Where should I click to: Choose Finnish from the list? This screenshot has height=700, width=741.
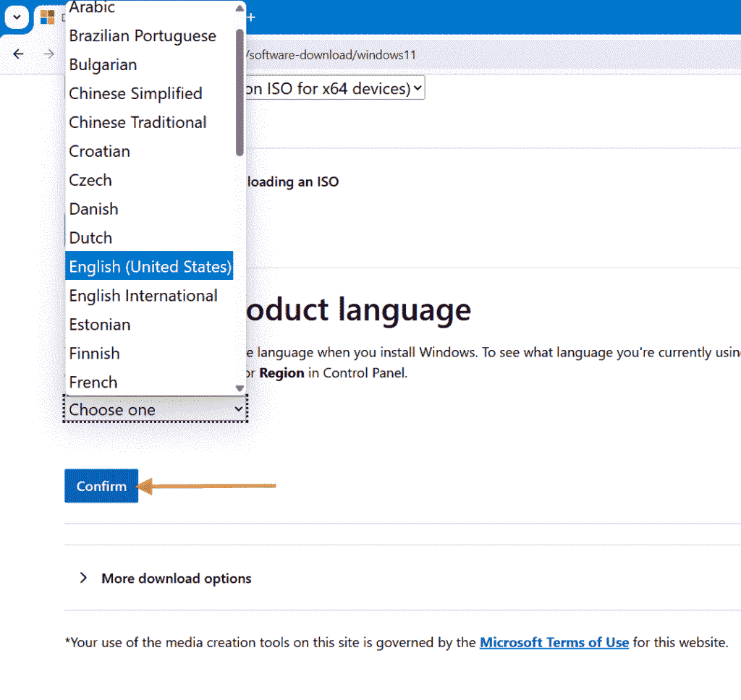pos(149,354)
